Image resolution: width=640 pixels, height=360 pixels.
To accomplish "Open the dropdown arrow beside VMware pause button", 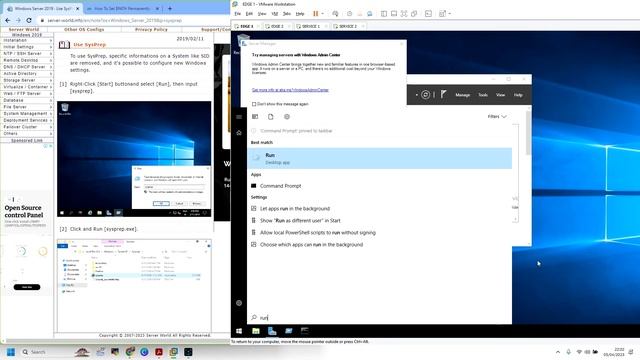I will [x=322, y=13].
